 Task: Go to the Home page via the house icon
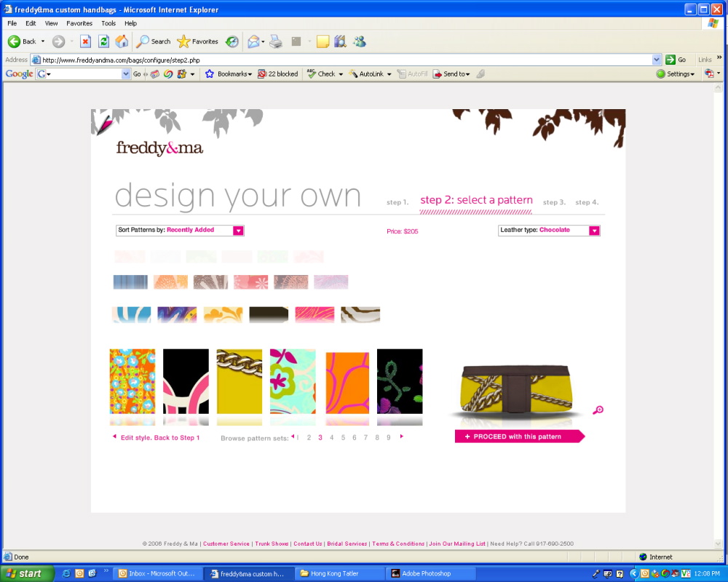click(x=122, y=41)
